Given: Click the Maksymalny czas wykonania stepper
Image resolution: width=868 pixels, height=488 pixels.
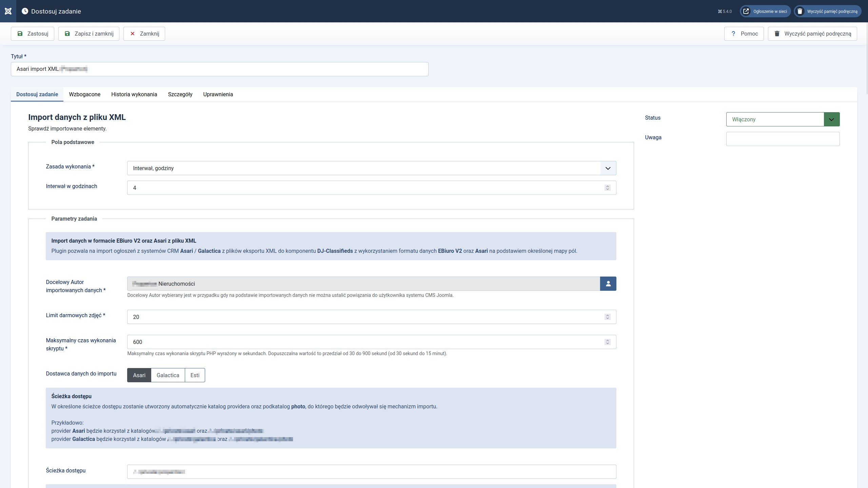Looking at the screenshot, I should tap(608, 342).
